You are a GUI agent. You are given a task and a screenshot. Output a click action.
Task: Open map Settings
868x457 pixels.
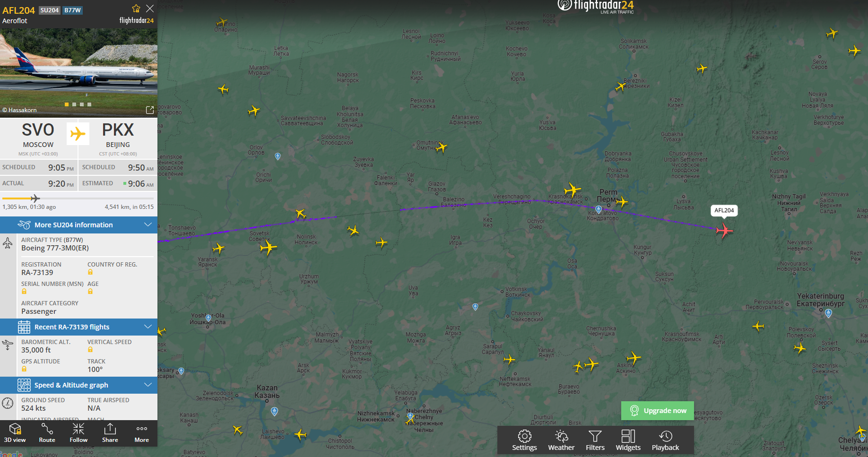[x=524, y=440]
